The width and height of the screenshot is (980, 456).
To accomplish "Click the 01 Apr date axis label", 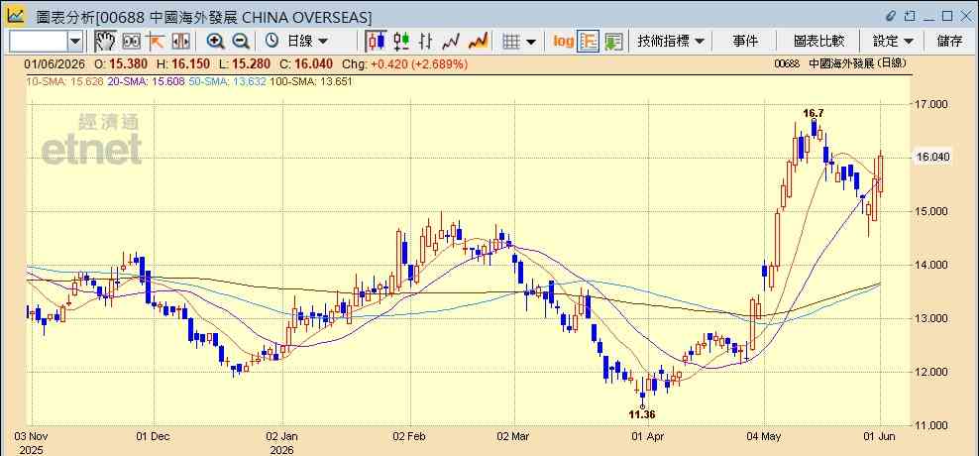I will tap(649, 436).
